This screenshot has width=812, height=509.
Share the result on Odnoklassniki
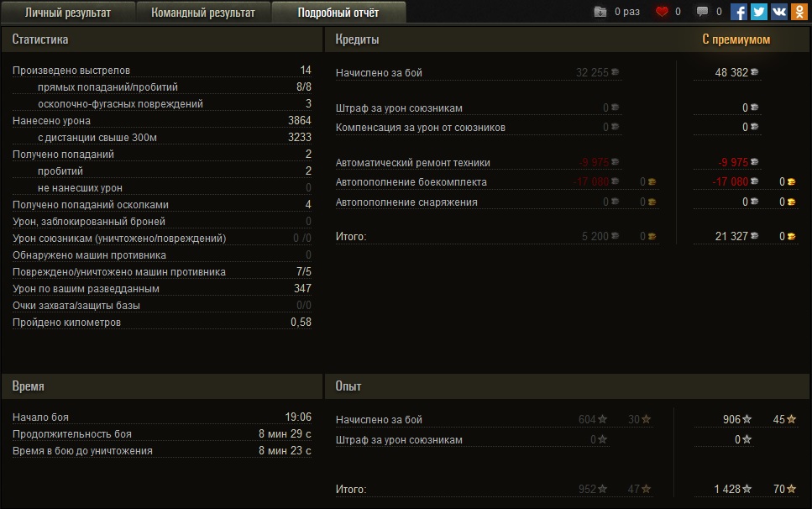point(799,12)
